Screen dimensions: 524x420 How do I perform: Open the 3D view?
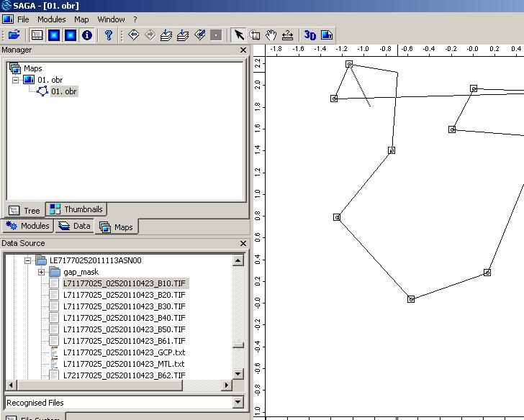click(310, 35)
